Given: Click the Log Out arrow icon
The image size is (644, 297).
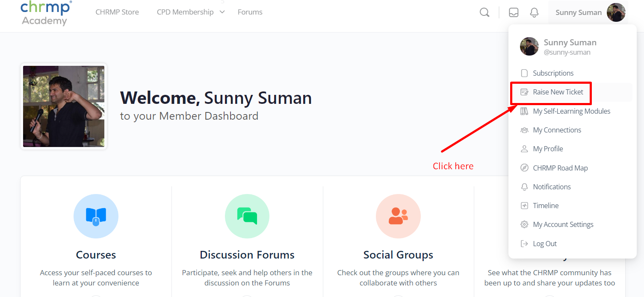Looking at the screenshot, I should (x=524, y=244).
